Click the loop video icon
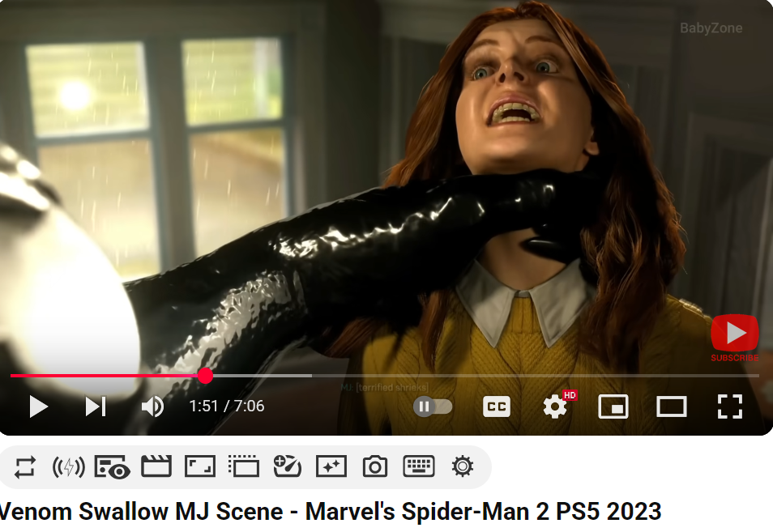Image resolution: width=773 pixels, height=532 pixels. point(24,466)
